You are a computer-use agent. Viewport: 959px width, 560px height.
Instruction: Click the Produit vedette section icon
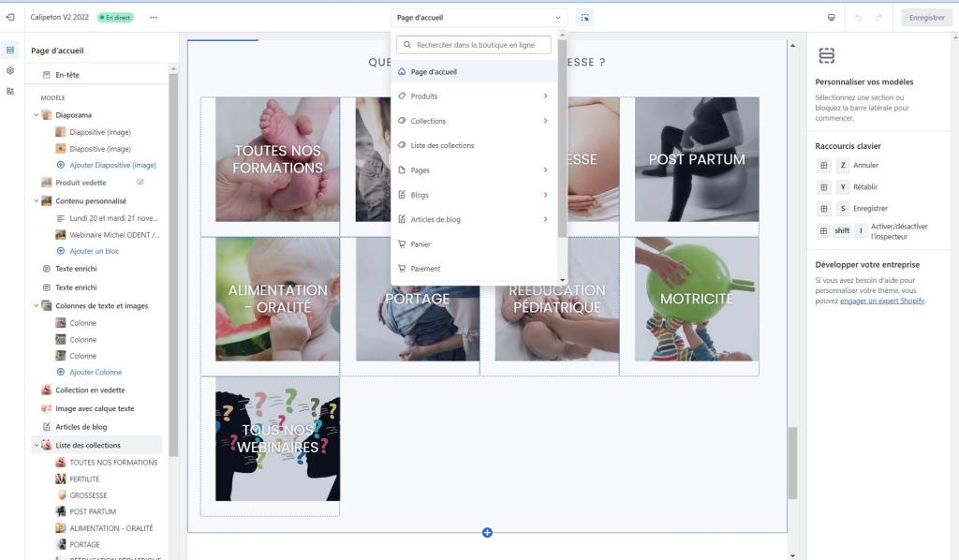coord(47,183)
